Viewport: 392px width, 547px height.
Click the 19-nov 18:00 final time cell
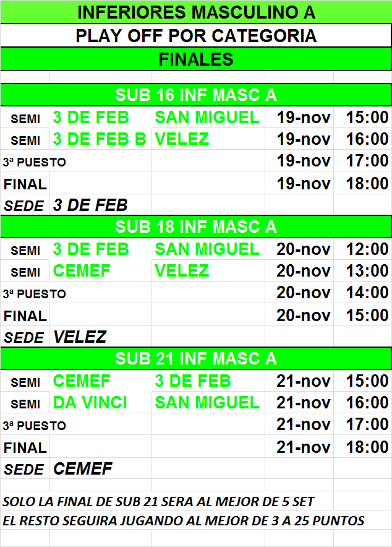(363, 183)
